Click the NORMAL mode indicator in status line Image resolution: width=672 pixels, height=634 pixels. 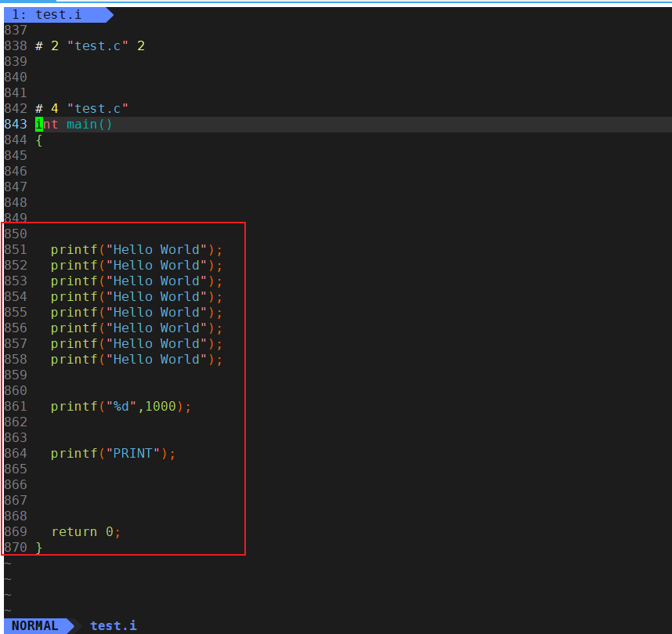pyautogui.click(x=35, y=625)
